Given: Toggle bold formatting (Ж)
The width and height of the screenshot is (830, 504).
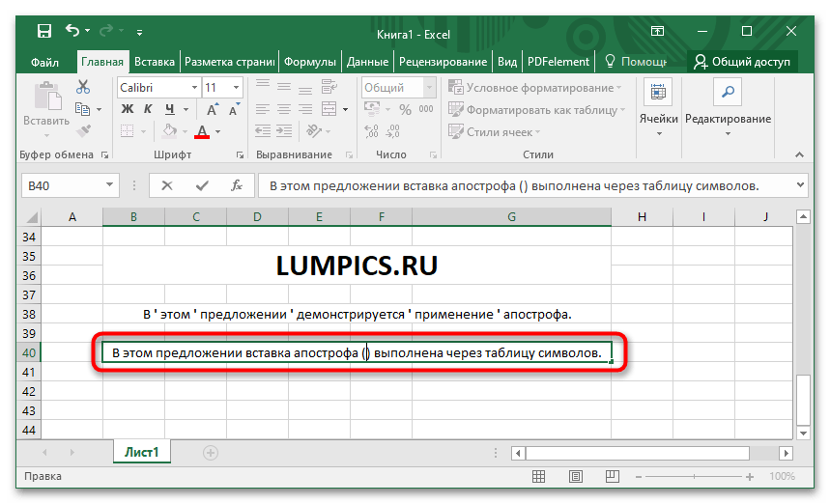Looking at the screenshot, I should coord(127,109).
